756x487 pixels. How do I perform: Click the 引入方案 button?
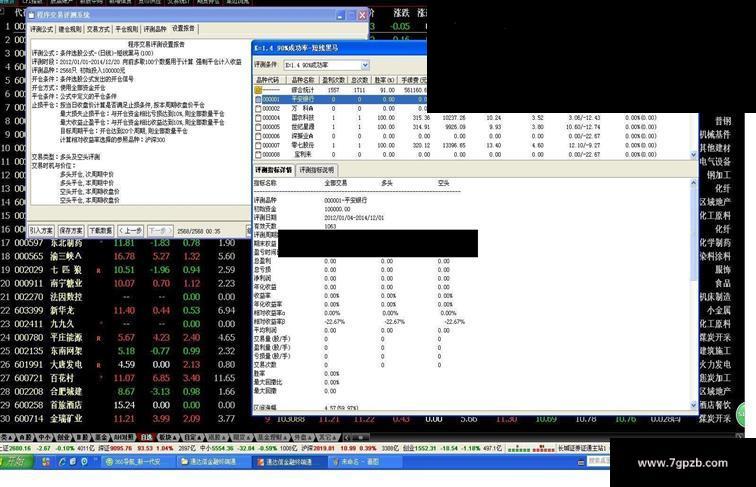click(41, 231)
